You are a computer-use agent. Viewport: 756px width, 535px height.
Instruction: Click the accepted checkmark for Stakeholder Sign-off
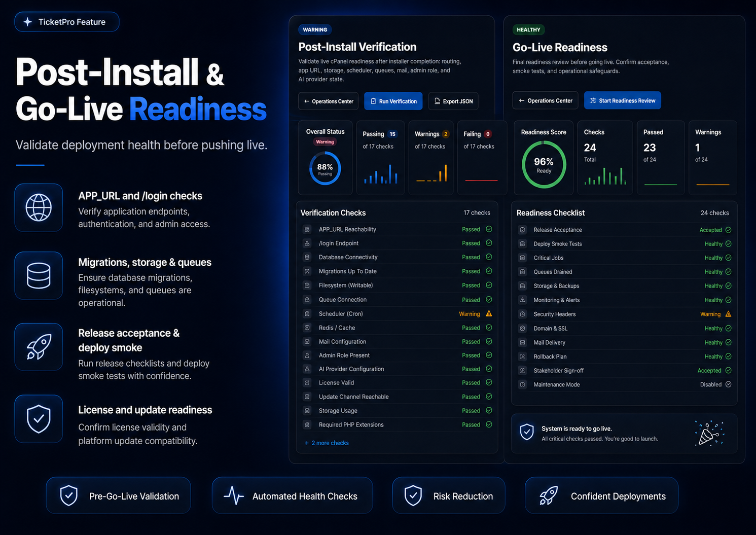click(x=728, y=370)
